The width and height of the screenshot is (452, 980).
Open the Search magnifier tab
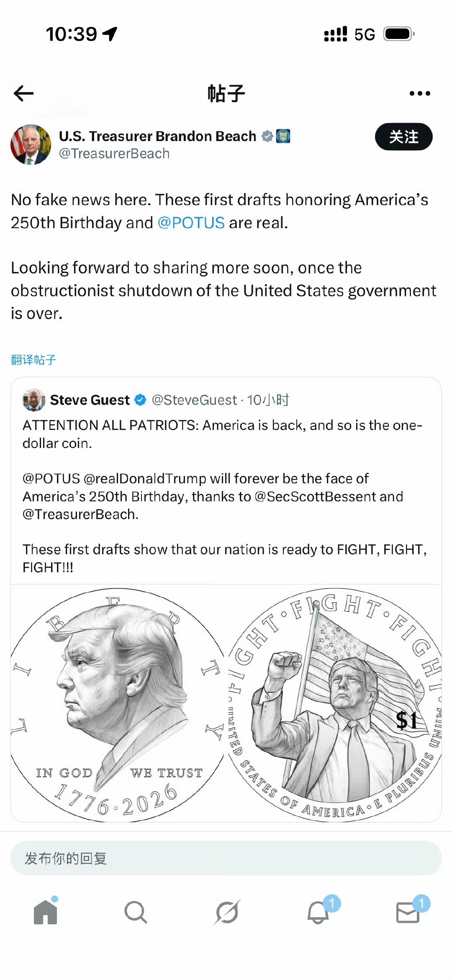136,912
